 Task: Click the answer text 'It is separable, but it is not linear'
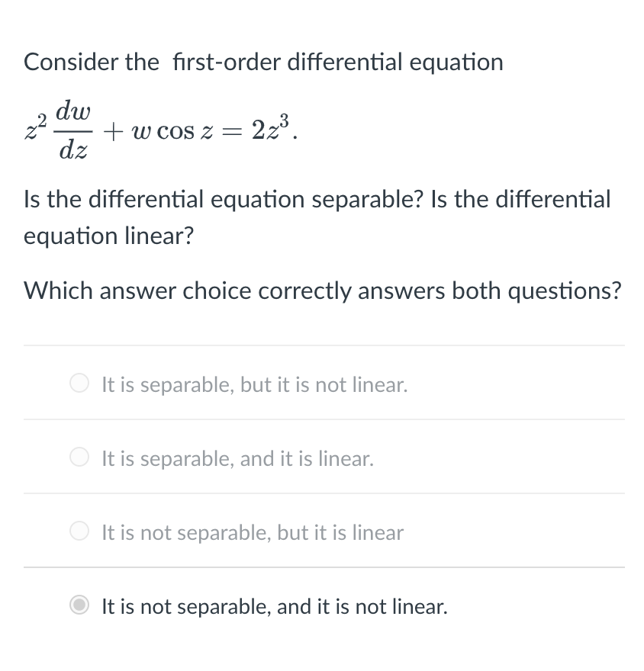pos(254,384)
